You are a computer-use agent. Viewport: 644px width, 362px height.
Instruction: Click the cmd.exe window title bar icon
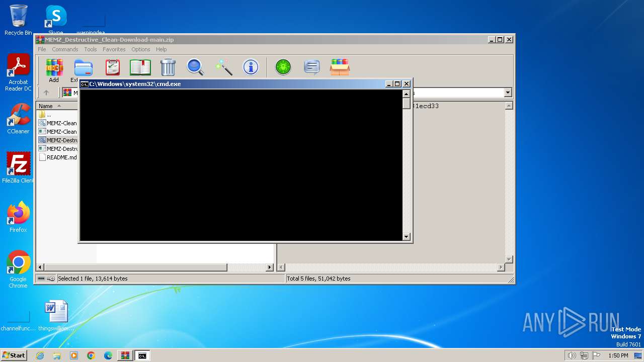tap(85, 84)
